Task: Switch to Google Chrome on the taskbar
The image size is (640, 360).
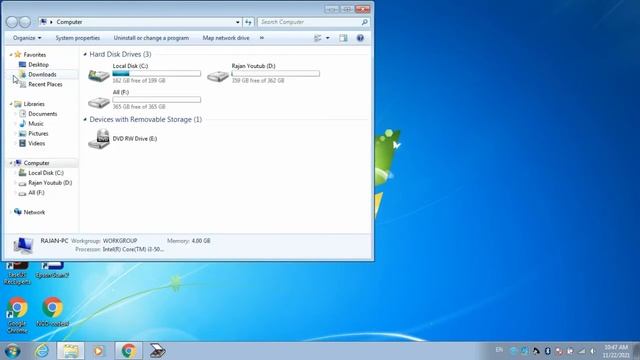Action: [x=129, y=351]
